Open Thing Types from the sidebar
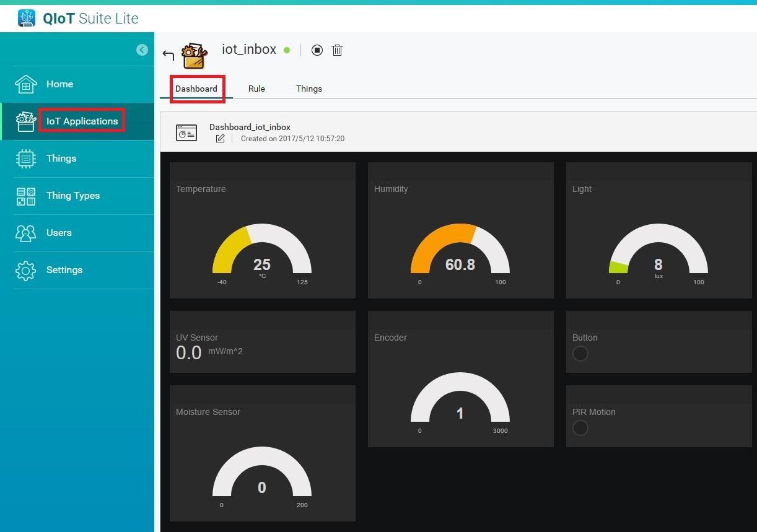Screen dimensions: 757x532 pyautogui.click(x=72, y=196)
